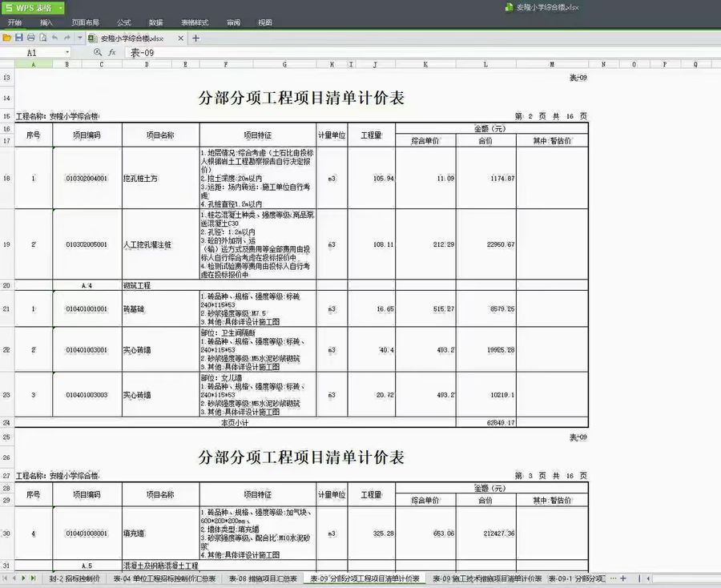
Task: Select row header 24
Action: tap(7, 422)
